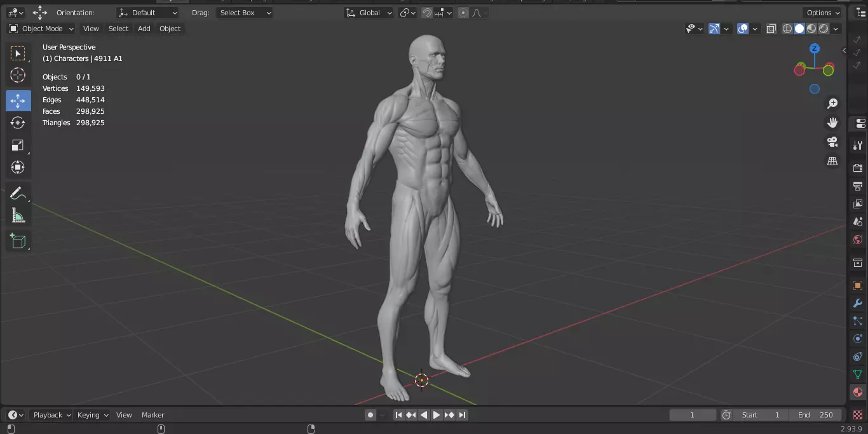
Task: Open the shading options dropdown arrow
Action: [x=836, y=29]
